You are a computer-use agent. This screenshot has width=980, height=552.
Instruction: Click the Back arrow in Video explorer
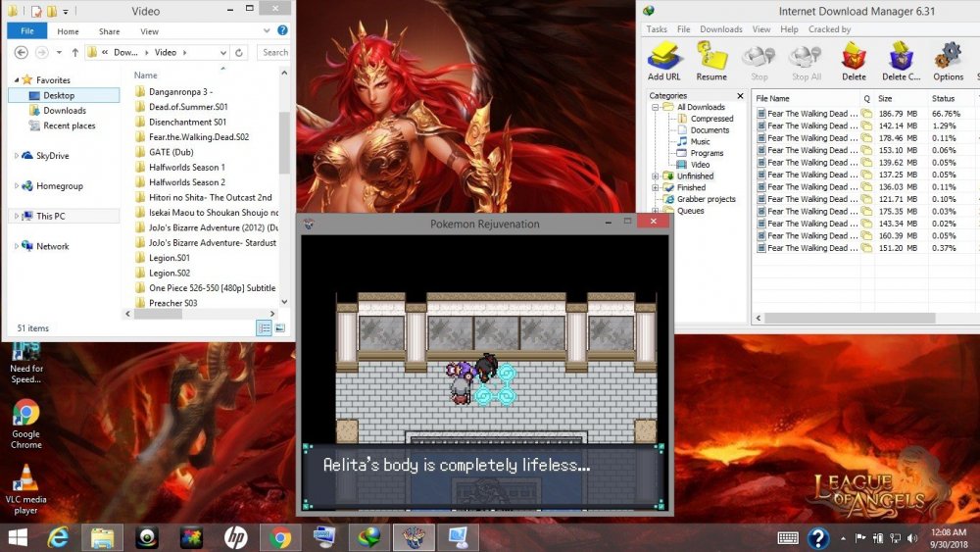coord(22,53)
